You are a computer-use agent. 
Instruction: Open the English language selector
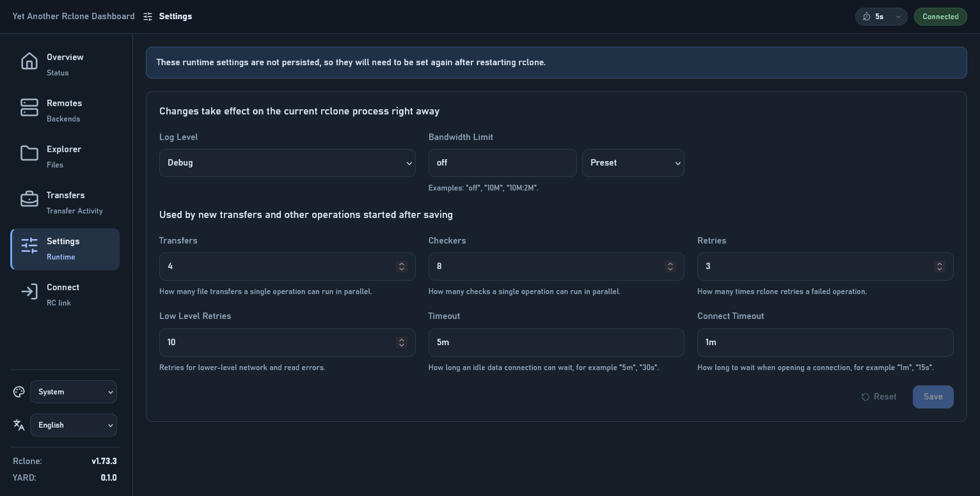tap(74, 425)
